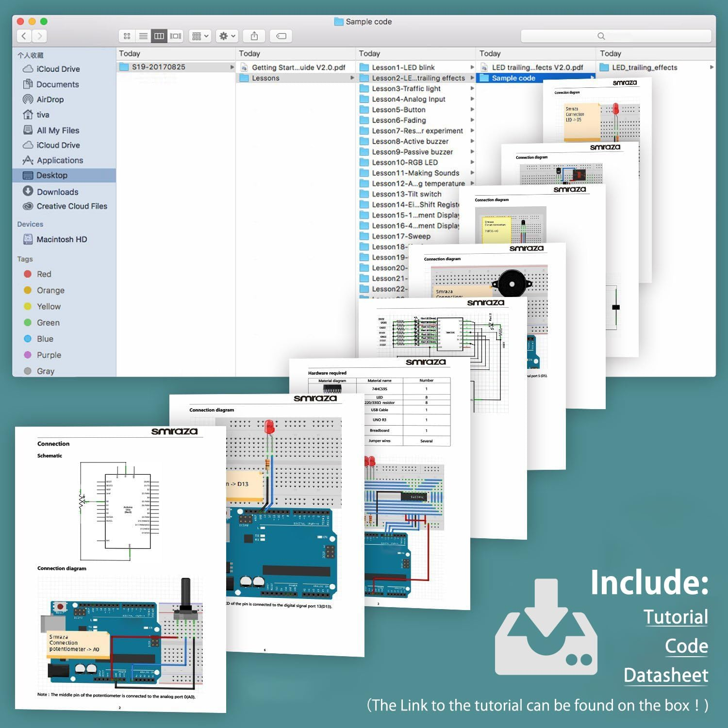Open Creative Cloud Files in the sidebar
728x728 pixels.
[x=71, y=206]
